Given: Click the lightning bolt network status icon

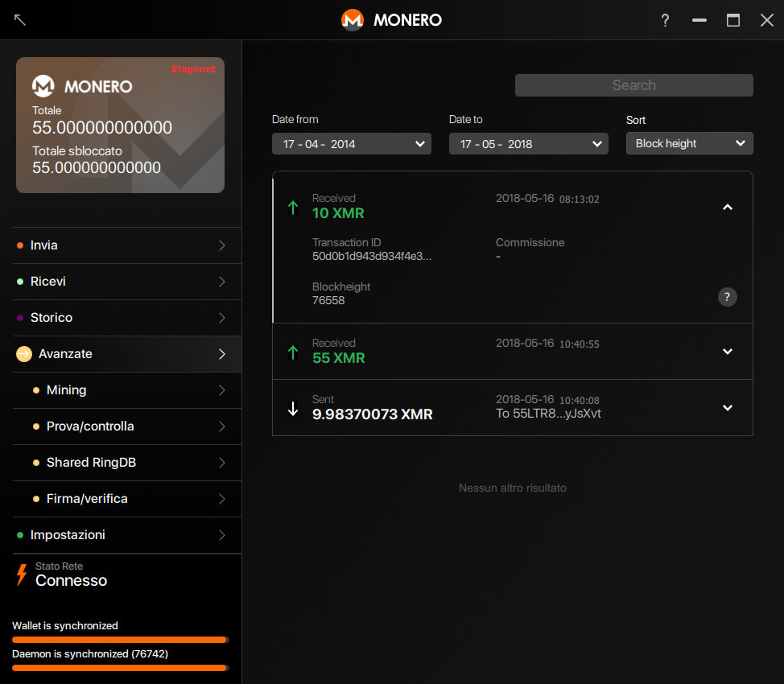Looking at the screenshot, I should click(22, 575).
